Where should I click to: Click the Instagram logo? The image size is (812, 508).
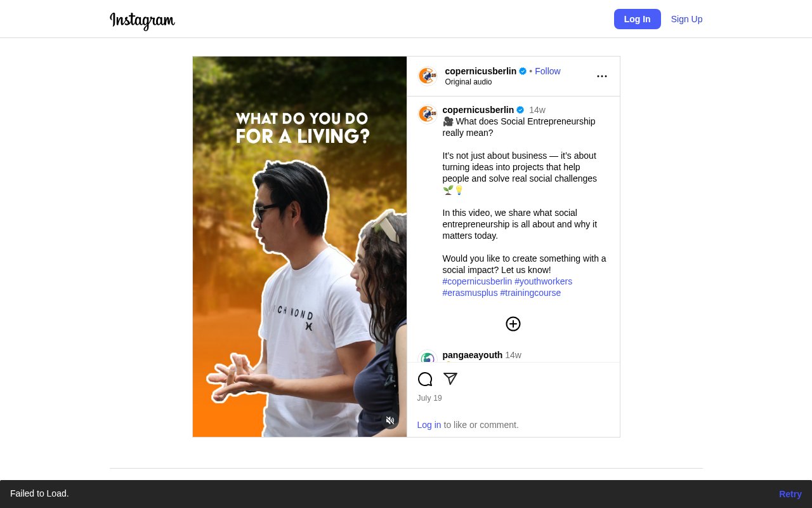click(x=142, y=20)
